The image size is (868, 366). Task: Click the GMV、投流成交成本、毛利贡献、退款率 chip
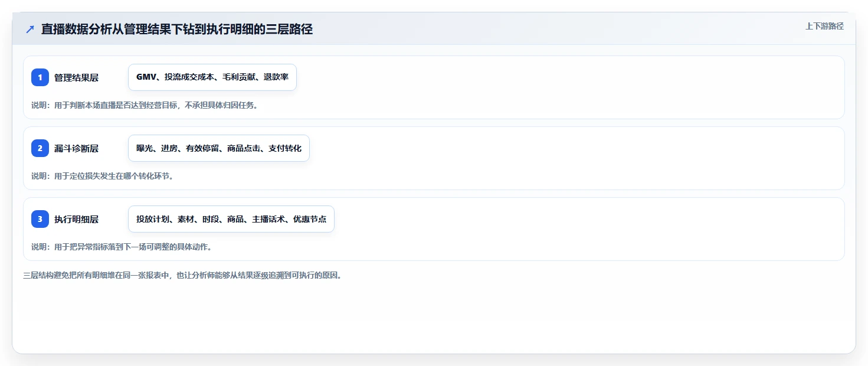[212, 77]
